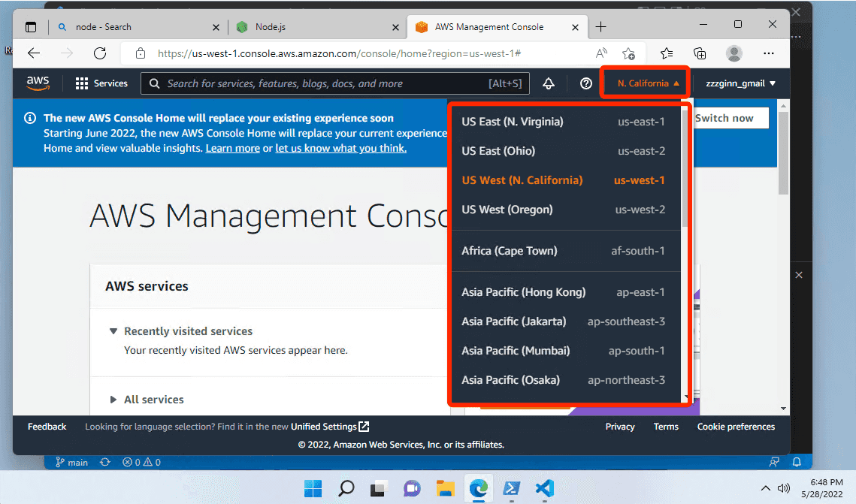The height and width of the screenshot is (504, 856).
Task: Add this page to favorites star icon
Action: (628, 53)
